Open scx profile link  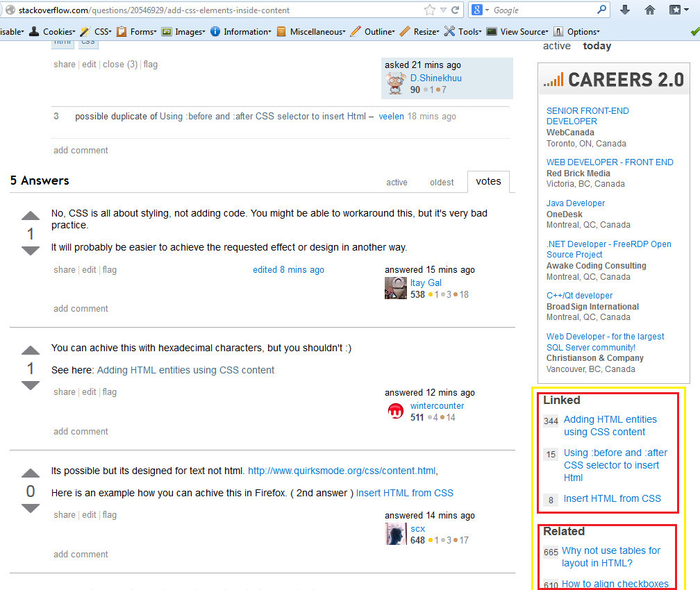[417, 528]
